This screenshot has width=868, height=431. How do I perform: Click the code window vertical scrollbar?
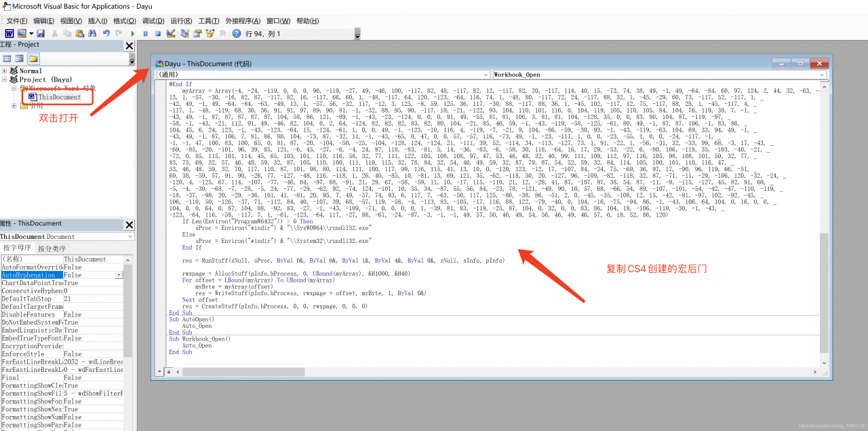click(824, 224)
